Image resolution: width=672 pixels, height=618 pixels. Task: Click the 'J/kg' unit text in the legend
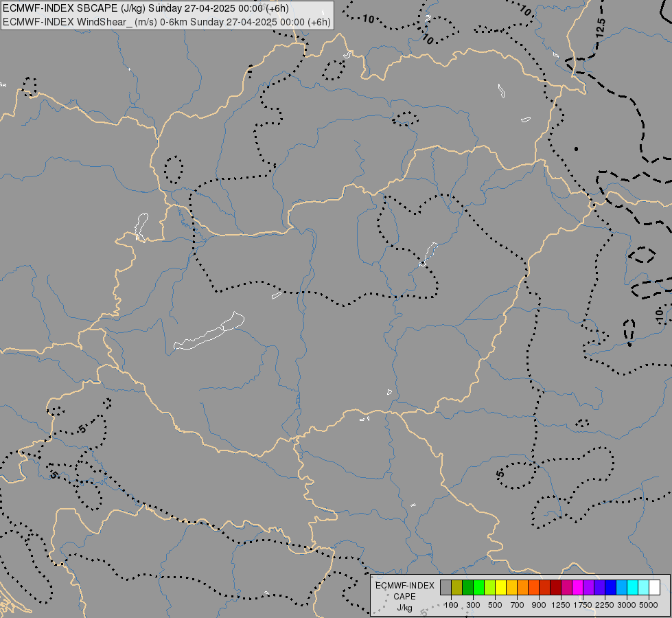pyautogui.click(x=404, y=608)
